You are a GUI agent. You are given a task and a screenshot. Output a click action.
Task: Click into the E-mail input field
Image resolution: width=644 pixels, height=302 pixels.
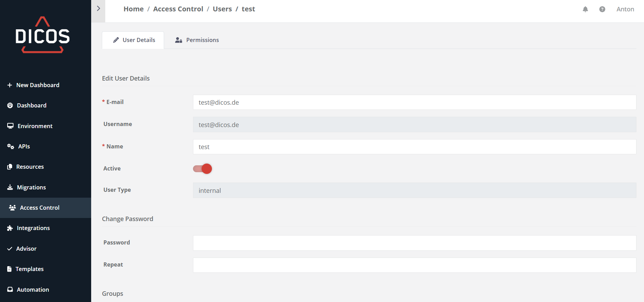click(414, 102)
